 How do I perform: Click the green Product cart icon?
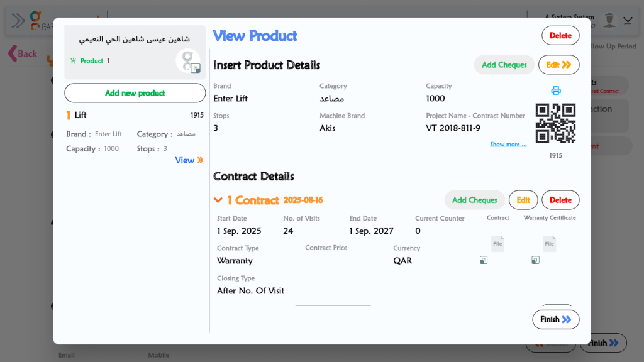(73, 61)
